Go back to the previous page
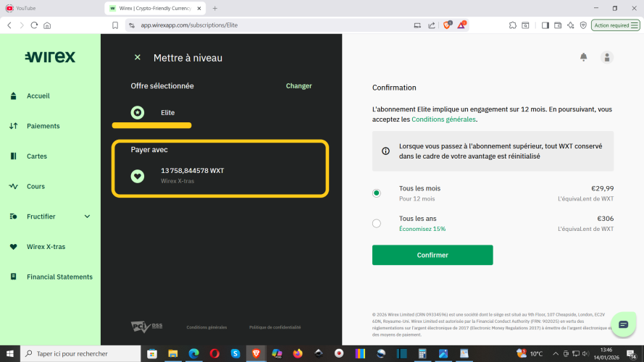Screen dimensions: 644x362 pos(9,25)
